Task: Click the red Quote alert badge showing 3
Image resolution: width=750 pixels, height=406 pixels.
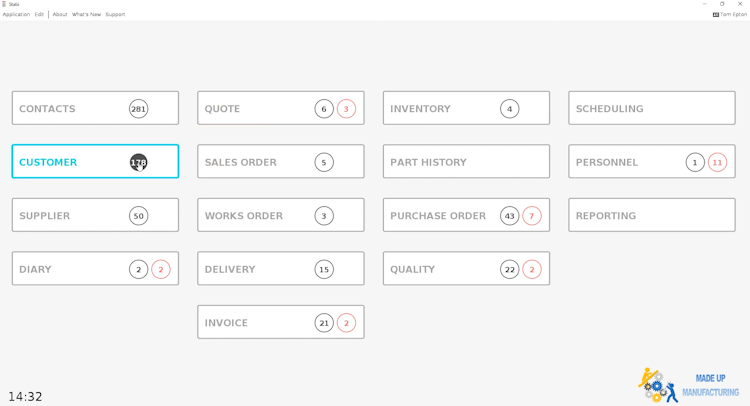Action: coord(346,109)
